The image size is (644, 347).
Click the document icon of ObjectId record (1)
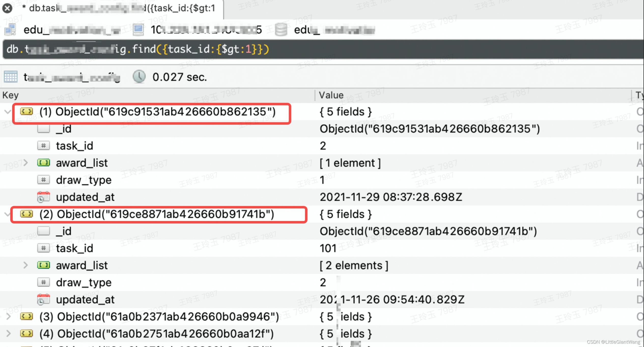click(27, 112)
